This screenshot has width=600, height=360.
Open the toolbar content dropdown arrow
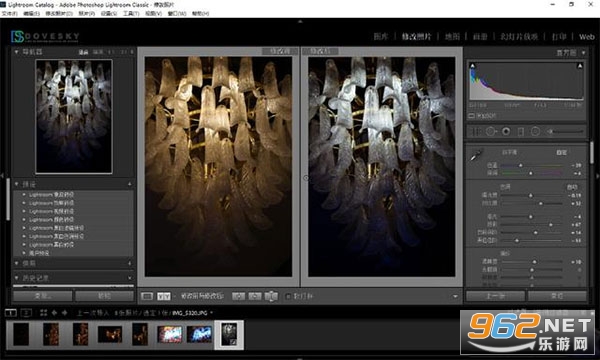click(x=455, y=296)
